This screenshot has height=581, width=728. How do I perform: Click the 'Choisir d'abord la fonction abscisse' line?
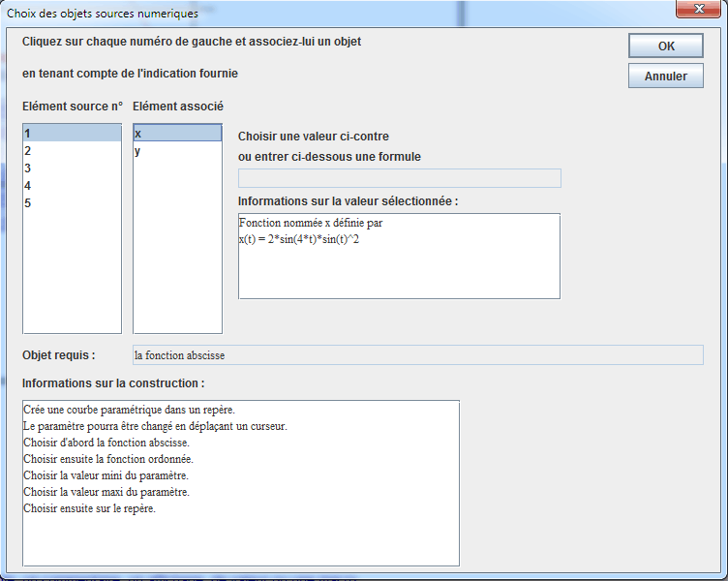pos(106,443)
